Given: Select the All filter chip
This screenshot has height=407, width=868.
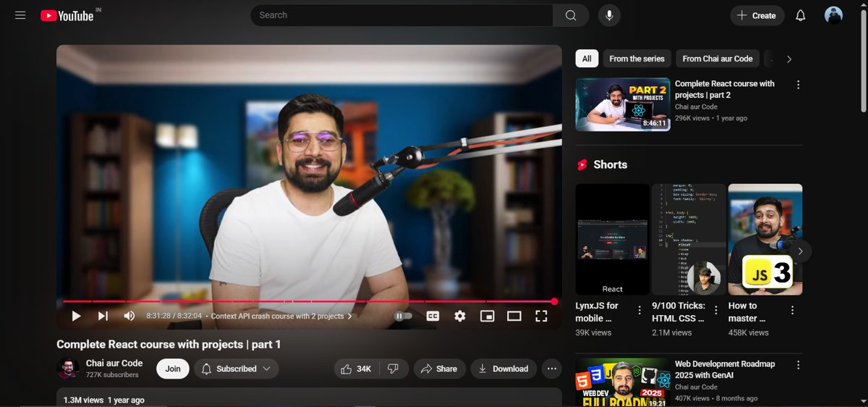Looking at the screenshot, I should click(587, 59).
